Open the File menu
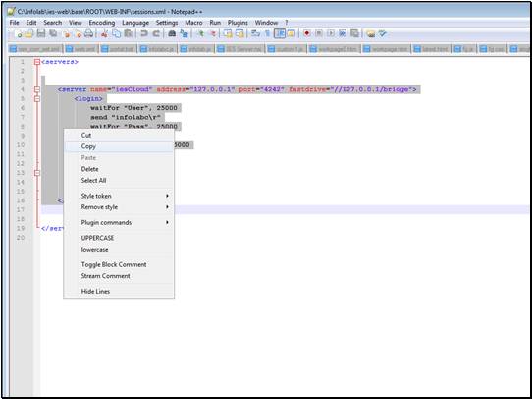 point(15,23)
